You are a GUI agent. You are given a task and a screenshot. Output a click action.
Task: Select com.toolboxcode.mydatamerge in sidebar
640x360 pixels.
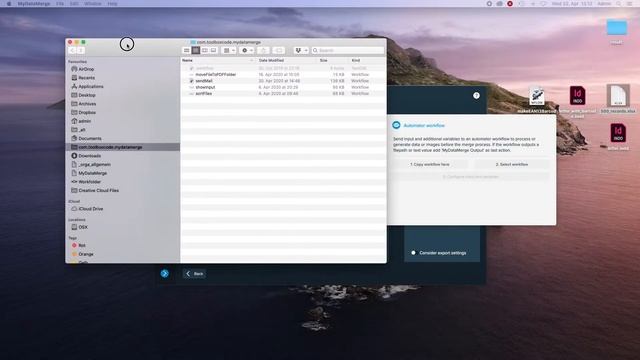[x=122, y=147]
